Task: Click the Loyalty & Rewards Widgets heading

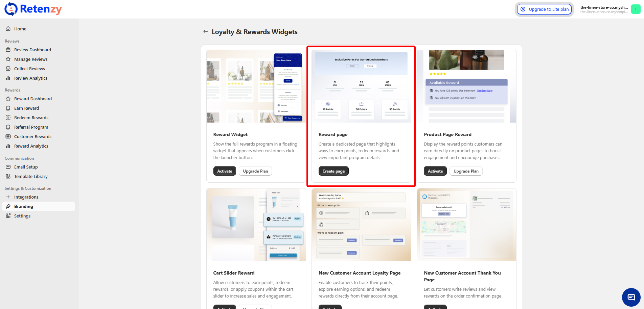Action: [255, 32]
